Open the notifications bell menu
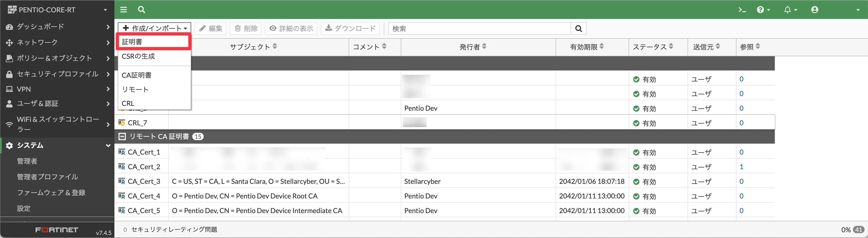 click(790, 10)
